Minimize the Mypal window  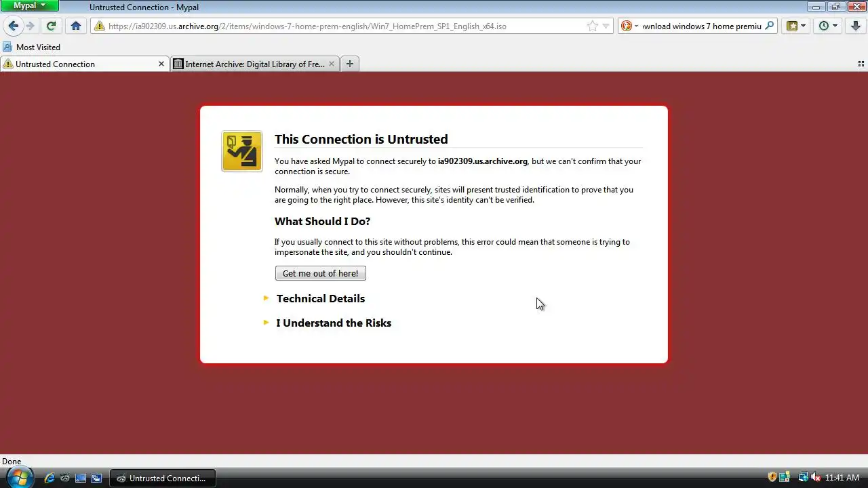click(x=816, y=7)
